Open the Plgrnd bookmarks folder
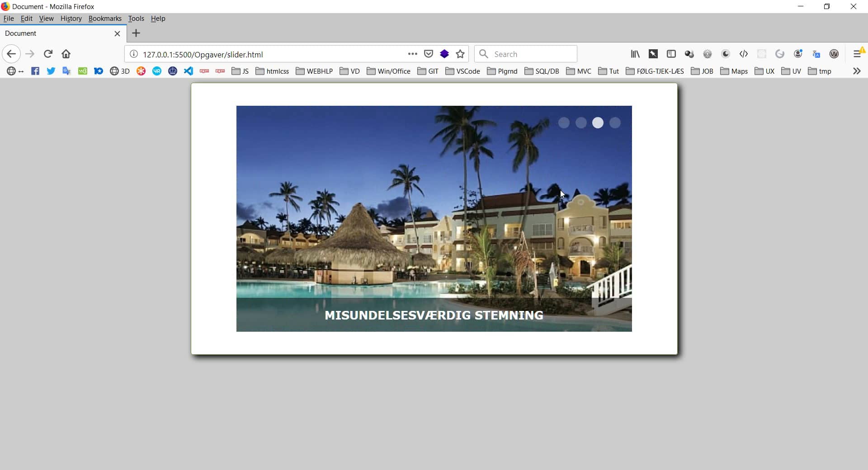Image resolution: width=868 pixels, height=470 pixels. (x=502, y=71)
